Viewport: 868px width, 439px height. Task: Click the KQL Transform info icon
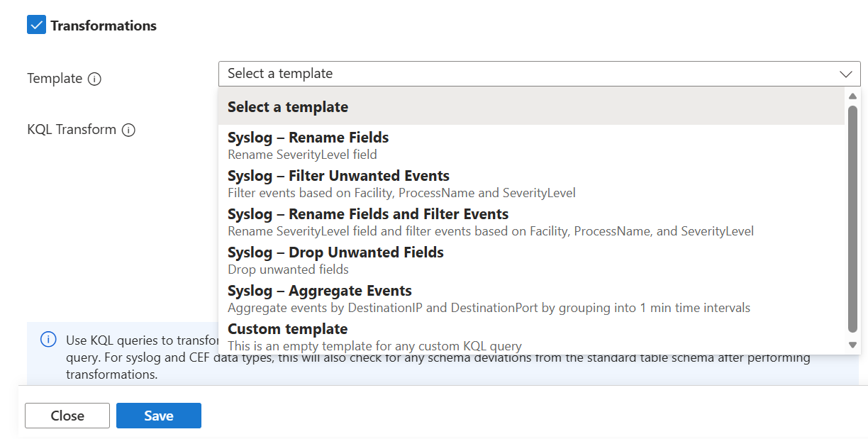(128, 130)
